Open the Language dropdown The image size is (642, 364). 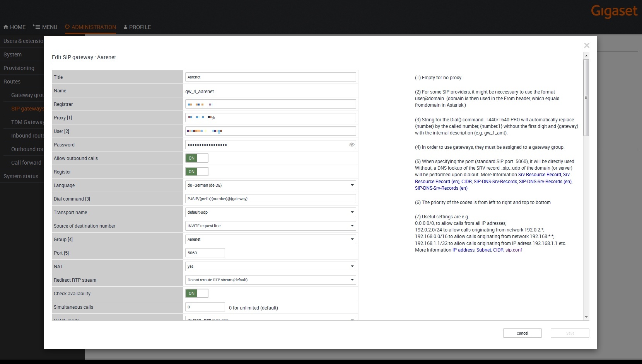coord(271,185)
